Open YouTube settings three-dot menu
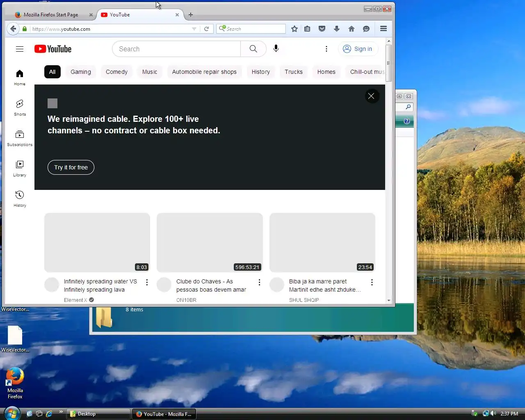Image resolution: width=525 pixels, height=420 pixels. click(x=326, y=49)
